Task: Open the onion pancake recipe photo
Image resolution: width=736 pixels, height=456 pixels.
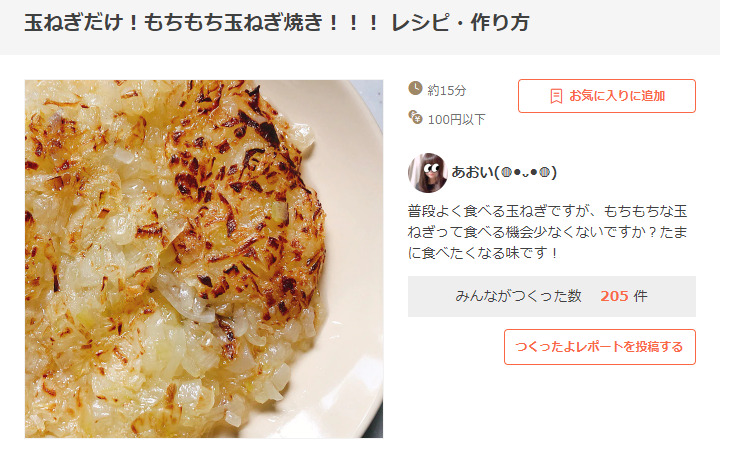Action: (x=204, y=259)
